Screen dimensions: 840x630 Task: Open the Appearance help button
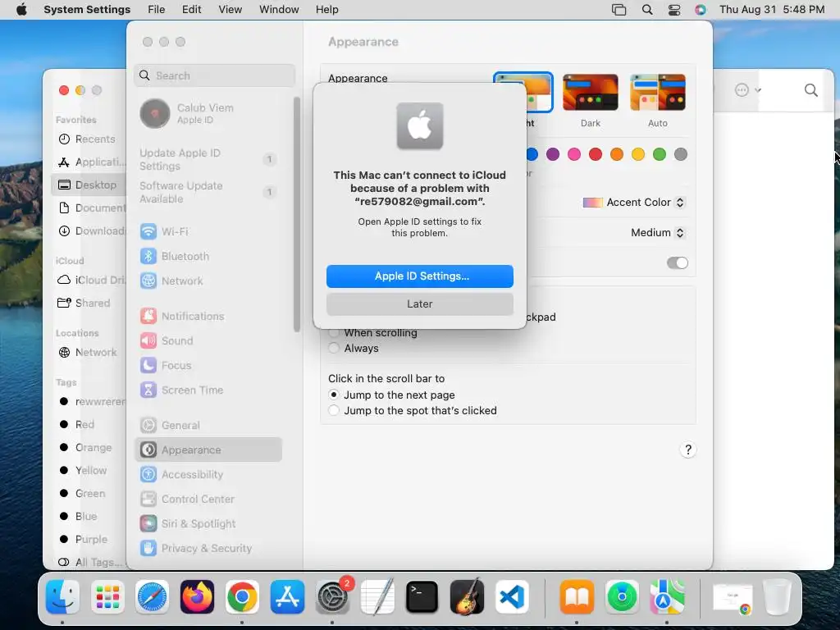[688, 450]
